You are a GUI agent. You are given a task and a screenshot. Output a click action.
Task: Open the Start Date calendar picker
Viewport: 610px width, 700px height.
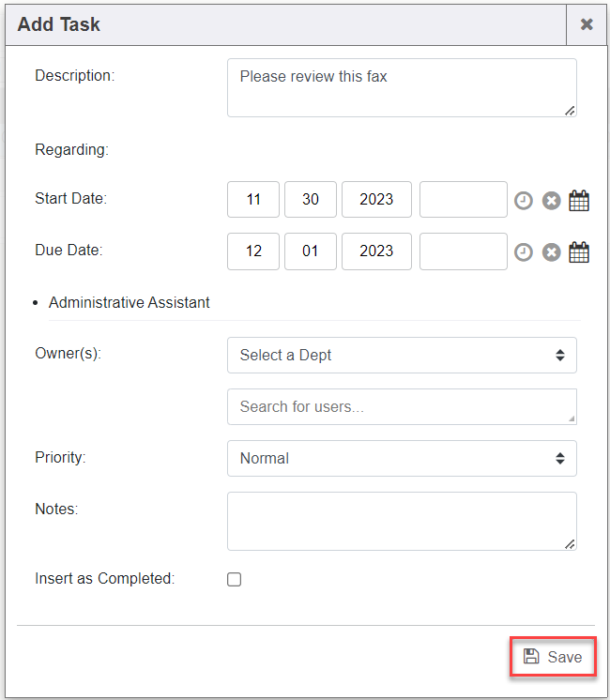coord(580,200)
